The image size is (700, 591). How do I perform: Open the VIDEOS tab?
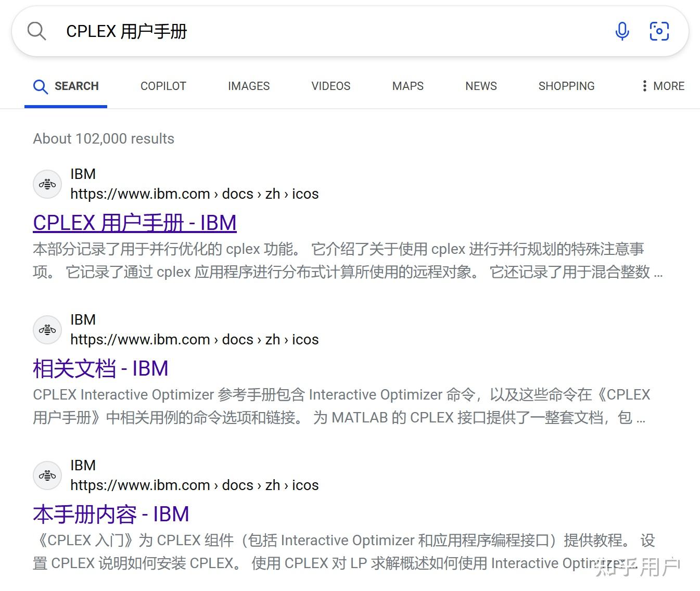point(330,86)
